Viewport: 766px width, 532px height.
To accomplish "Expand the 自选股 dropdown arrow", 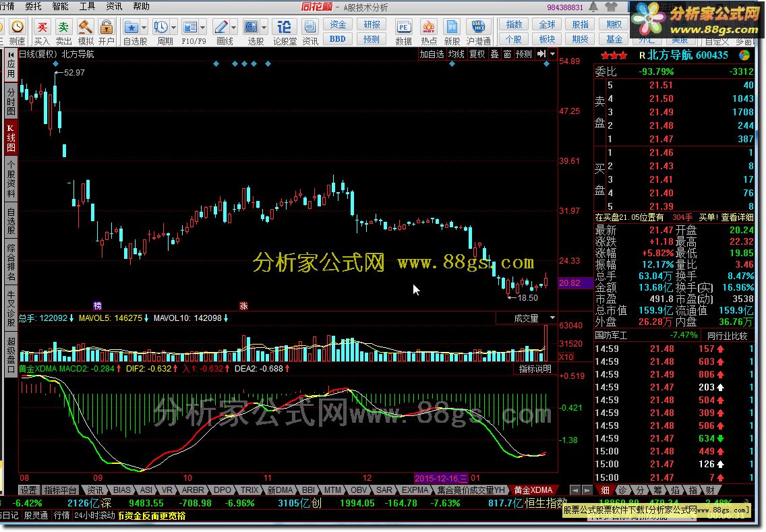I will coord(144,27).
